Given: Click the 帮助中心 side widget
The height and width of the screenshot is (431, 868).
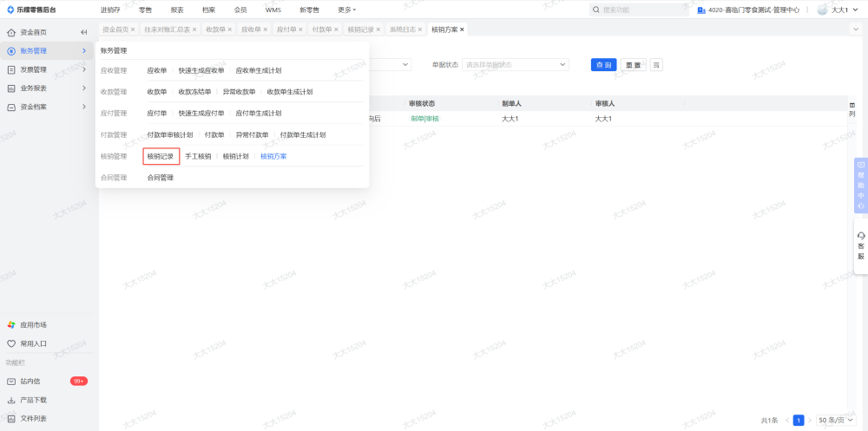Looking at the screenshot, I should click(x=861, y=186).
